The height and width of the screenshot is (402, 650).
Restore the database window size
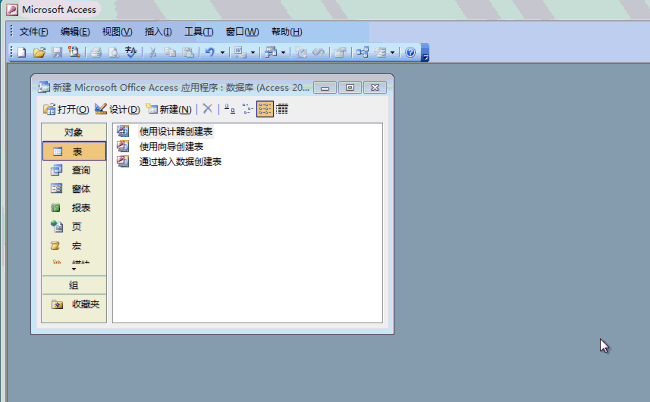point(350,88)
